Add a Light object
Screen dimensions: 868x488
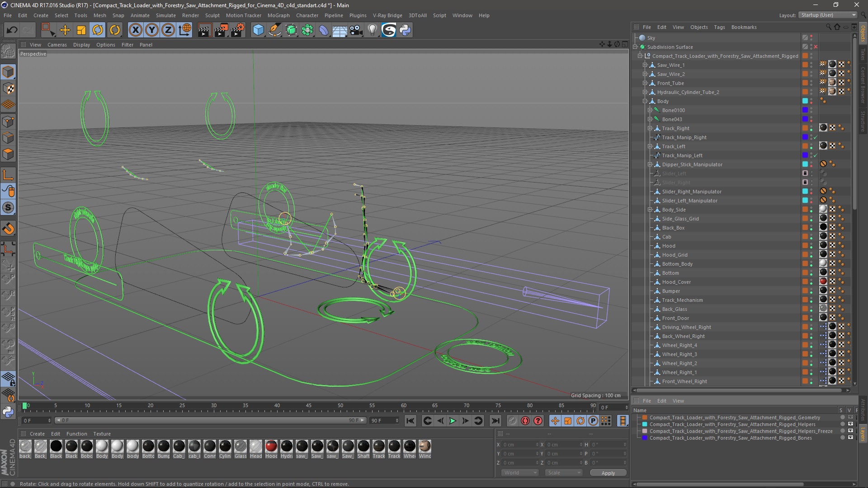pyautogui.click(x=373, y=30)
